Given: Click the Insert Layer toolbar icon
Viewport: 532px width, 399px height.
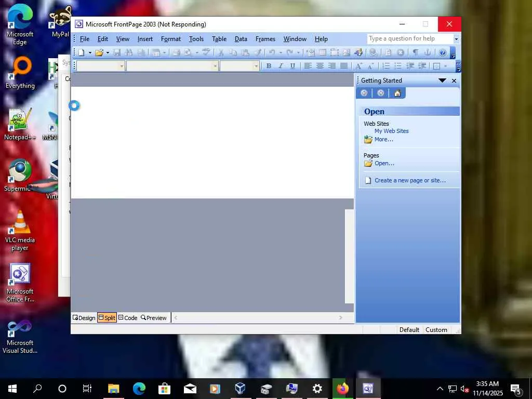Looking at the screenshot, I should point(335,52).
